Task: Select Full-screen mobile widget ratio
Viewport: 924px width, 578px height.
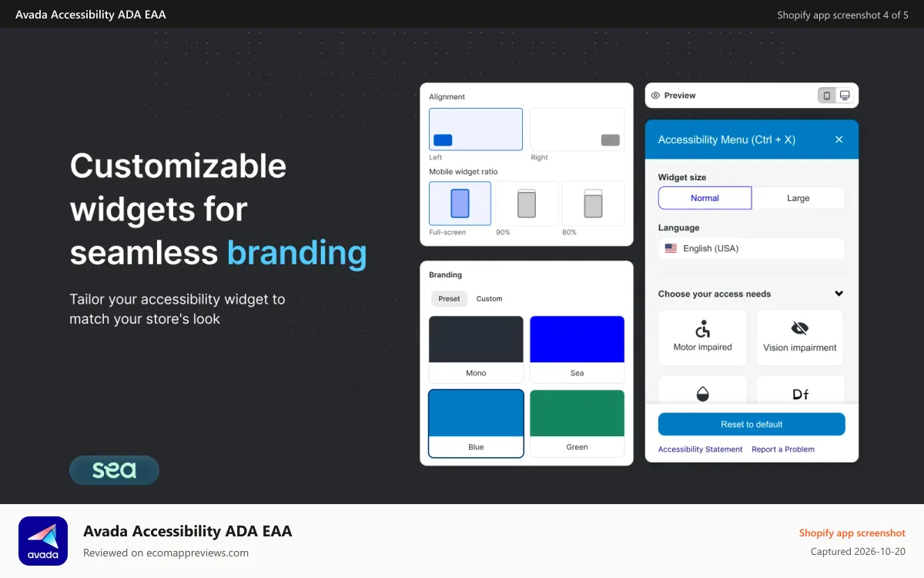Action: [460, 203]
